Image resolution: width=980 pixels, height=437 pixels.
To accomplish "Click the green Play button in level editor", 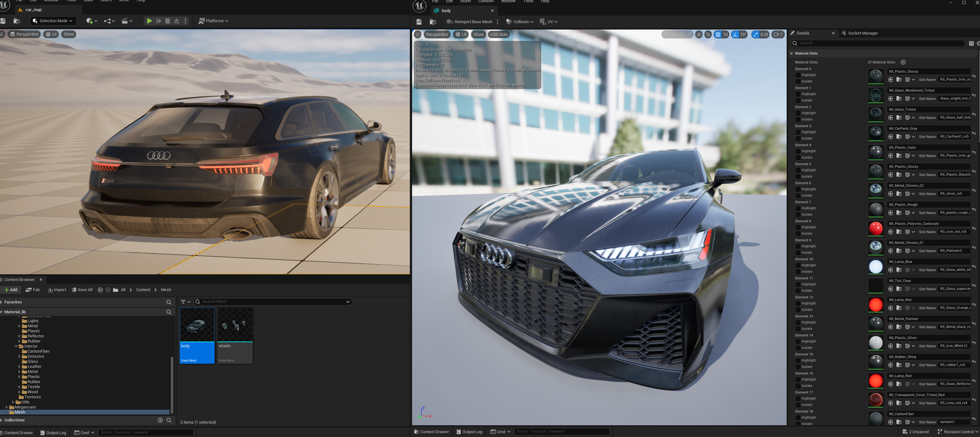I will [150, 21].
